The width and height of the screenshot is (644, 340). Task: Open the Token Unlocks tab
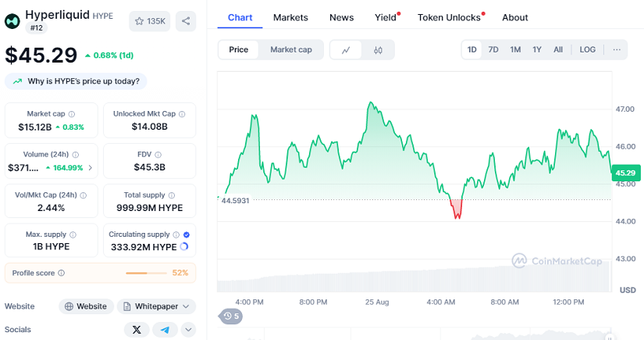pyautogui.click(x=450, y=18)
